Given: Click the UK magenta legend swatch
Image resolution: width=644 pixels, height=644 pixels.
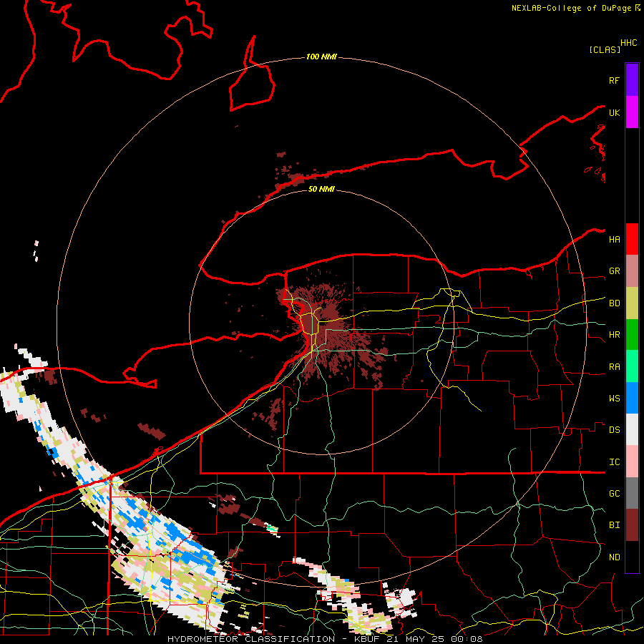Looking at the screenshot, I should (632, 112).
